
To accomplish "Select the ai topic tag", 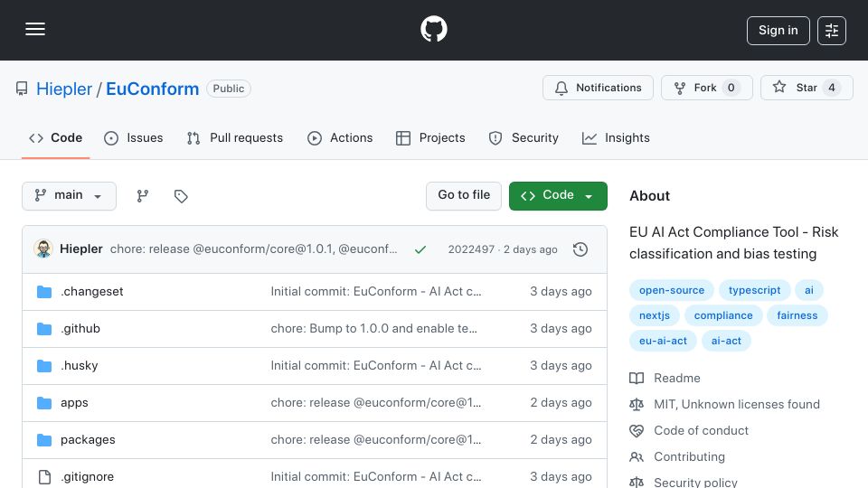I will (x=808, y=290).
